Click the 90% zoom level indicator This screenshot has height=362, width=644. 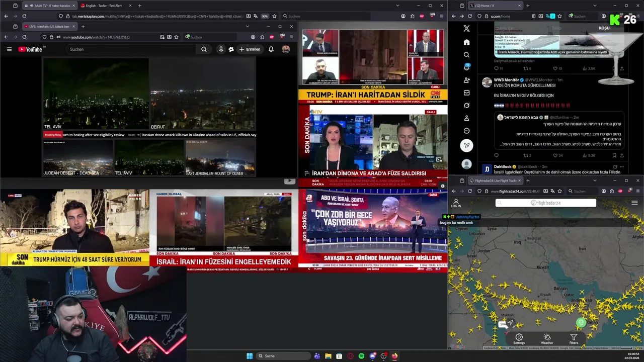[x=265, y=16]
